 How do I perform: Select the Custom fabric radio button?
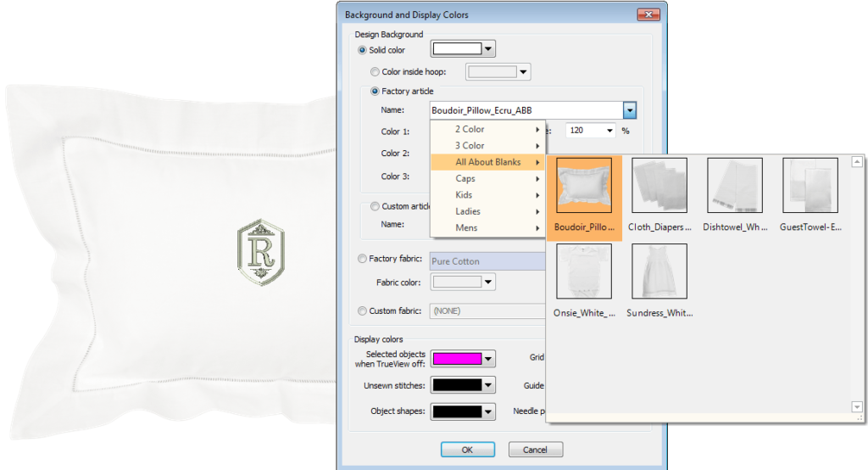[363, 311]
